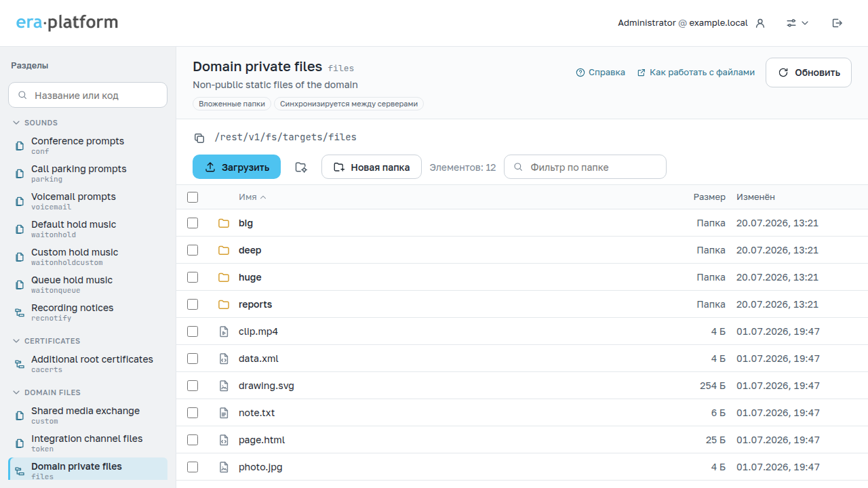Click the Загрузить upload button
Image resolution: width=868 pixels, height=488 pixels.
(x=237, y=167)
